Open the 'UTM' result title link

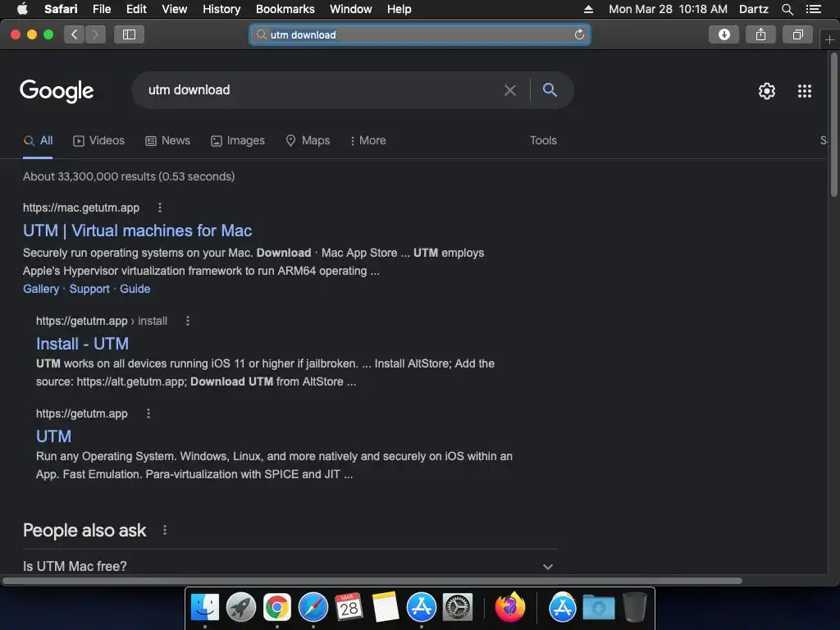tap(53, 436)
